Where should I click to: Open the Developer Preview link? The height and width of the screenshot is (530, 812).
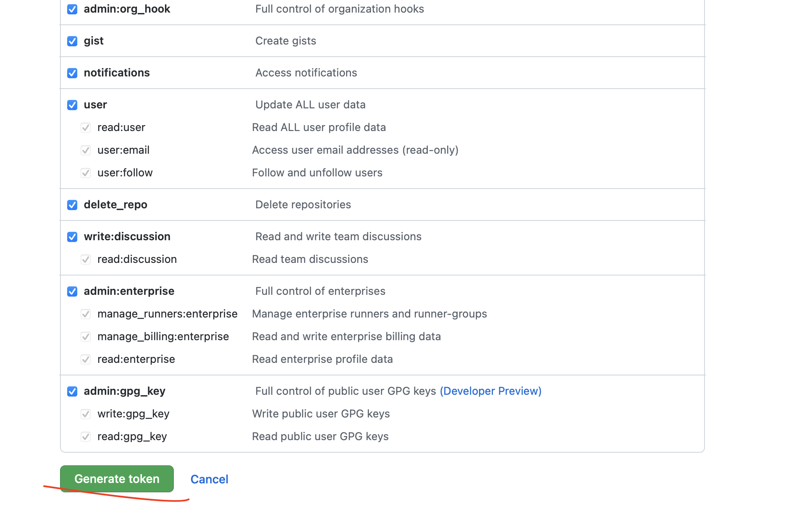[x=490, y=391]
